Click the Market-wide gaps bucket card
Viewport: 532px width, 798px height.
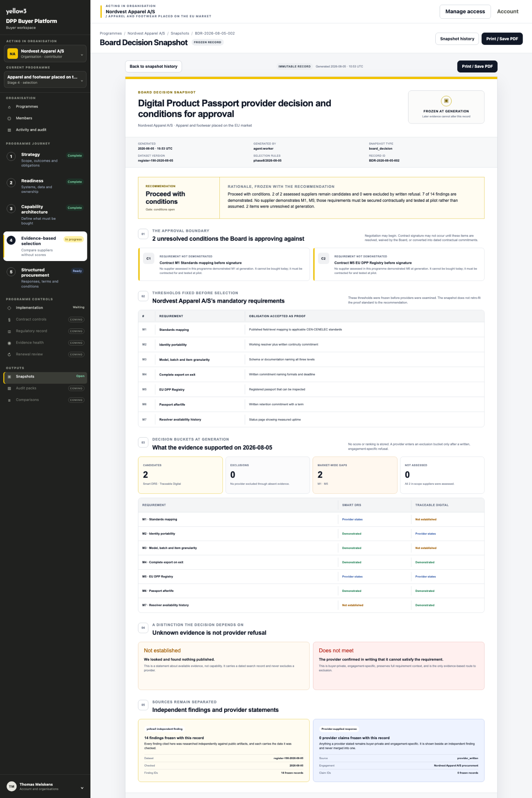click(355, 475)
